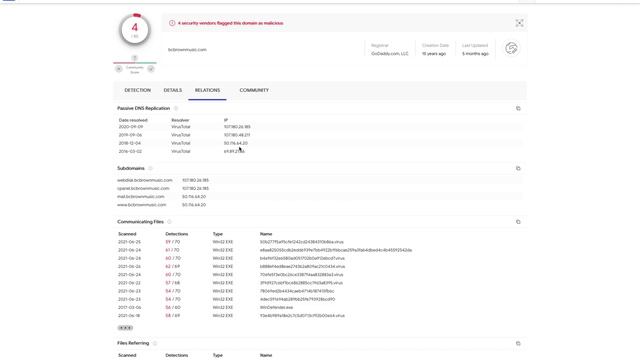Open the WinDefender.exe file entry

[276, 307]
